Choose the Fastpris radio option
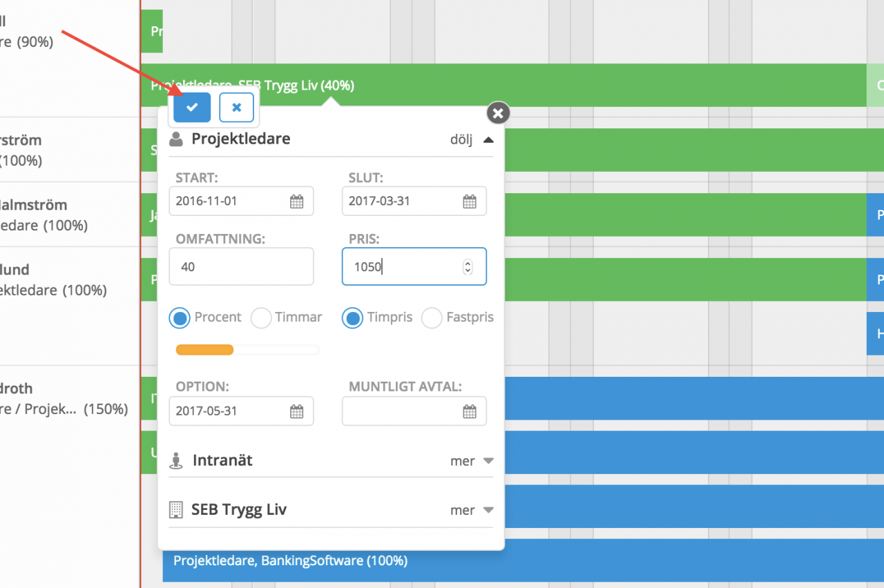The image size is (884, 588). pyautogui.click(x=432, y=318)
